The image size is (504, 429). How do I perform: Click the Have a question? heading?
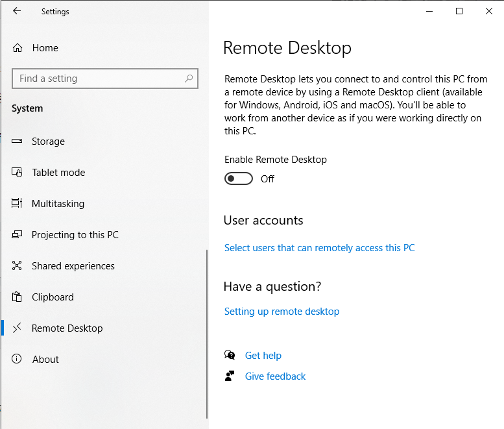click(x=272, y=286)
